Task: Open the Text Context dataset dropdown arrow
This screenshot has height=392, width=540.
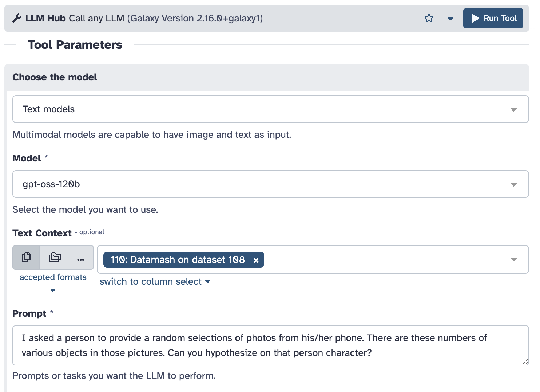Action: click(513, 260)
